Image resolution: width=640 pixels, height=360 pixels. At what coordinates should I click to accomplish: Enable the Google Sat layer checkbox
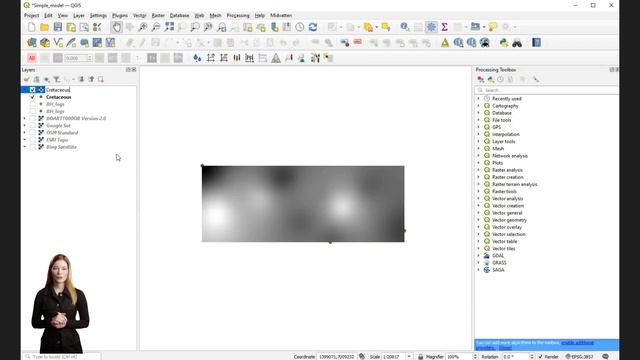pyautogui.click(x=32, y=126)
